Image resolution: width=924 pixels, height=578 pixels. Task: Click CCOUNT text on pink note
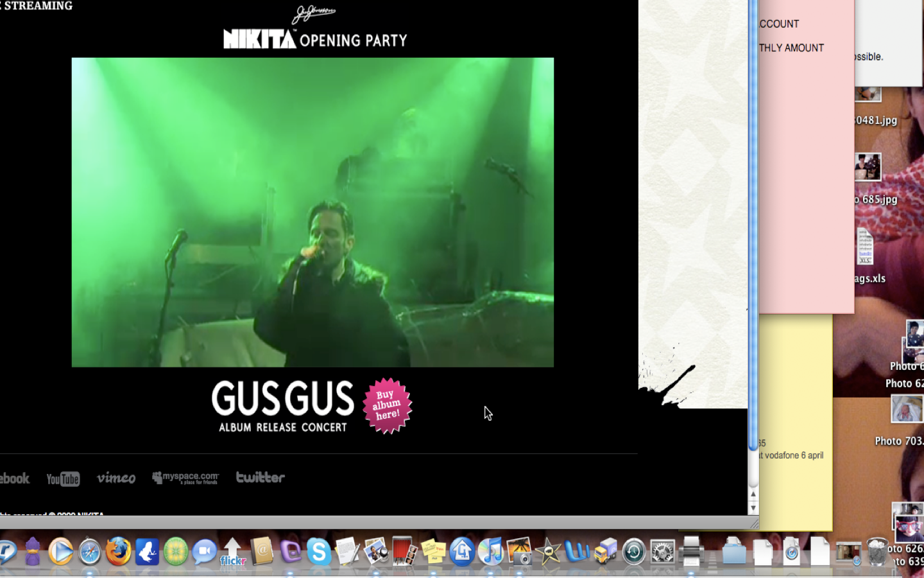(780, 24)
